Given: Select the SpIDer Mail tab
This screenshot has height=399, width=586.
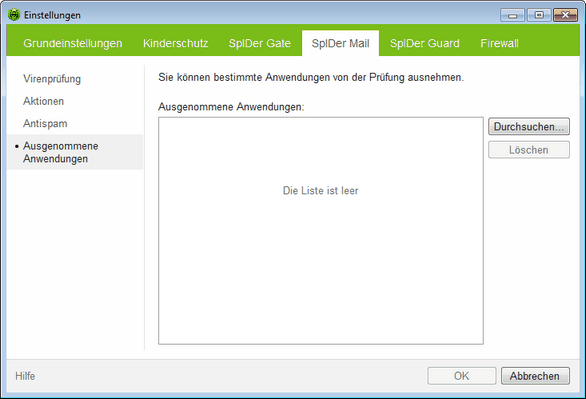Looking at the screenshot, I should tap(340, 43).
